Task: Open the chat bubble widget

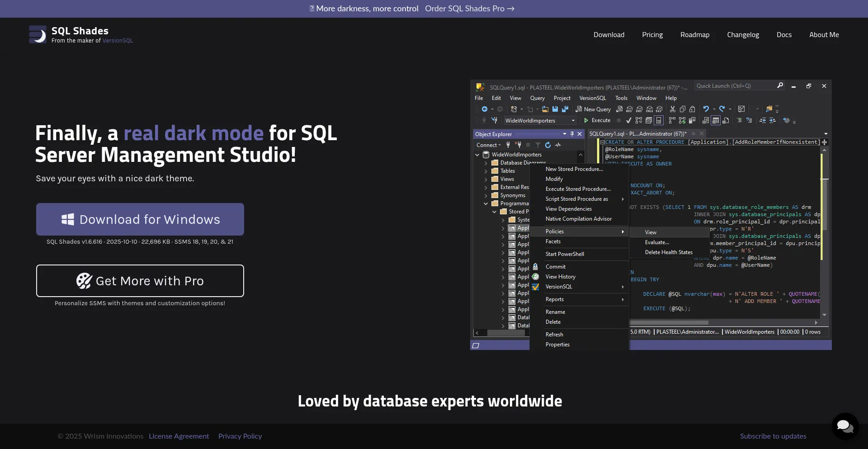Action: coord(844,426)
